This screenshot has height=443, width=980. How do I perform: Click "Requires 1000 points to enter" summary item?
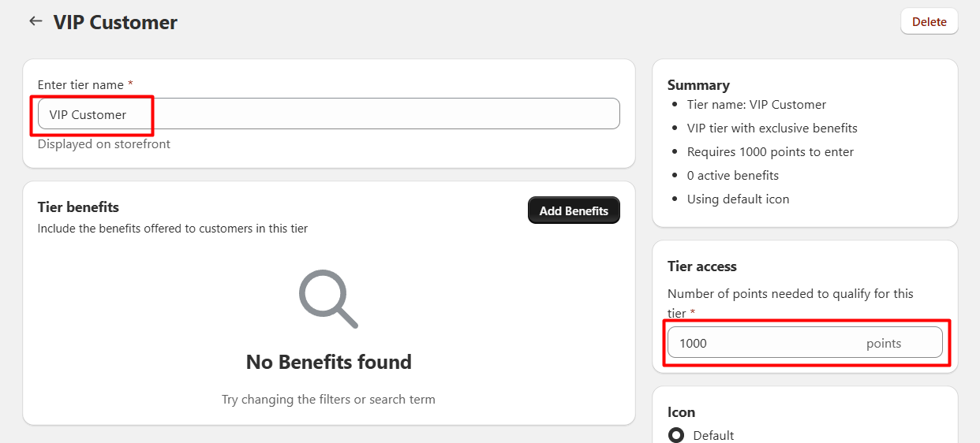pos(770,151)
